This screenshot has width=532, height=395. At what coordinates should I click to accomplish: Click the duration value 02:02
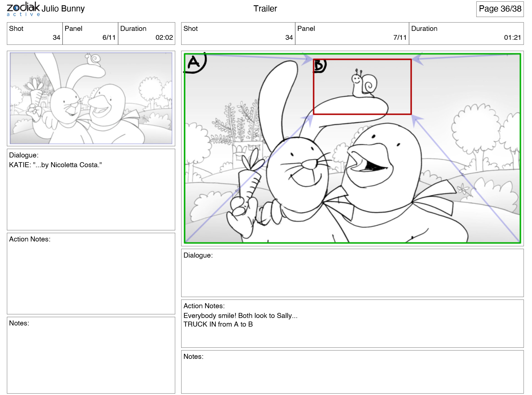pos(164,38)
